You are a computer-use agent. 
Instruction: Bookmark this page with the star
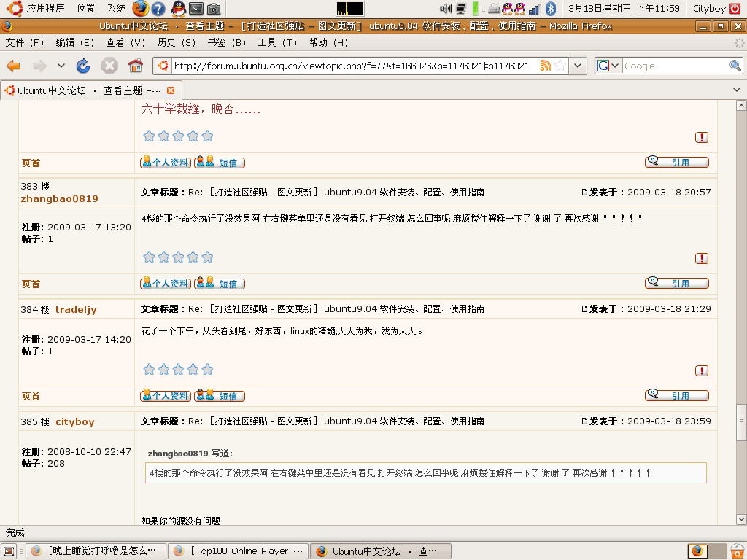(x=560, y=66)
